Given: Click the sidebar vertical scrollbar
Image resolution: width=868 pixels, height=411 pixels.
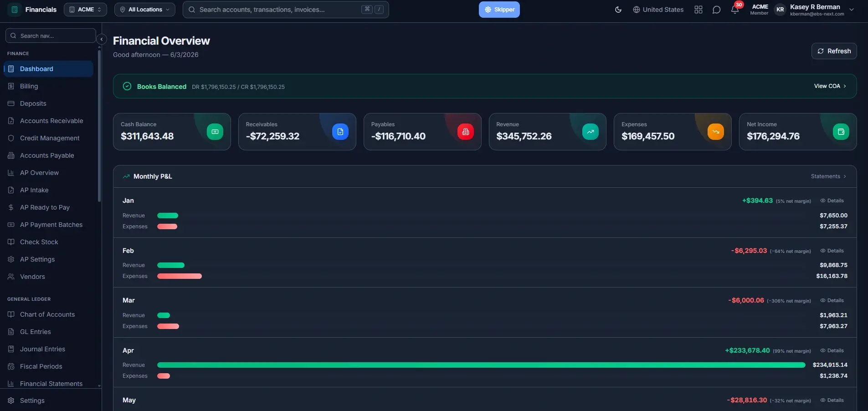Looking at the screenshot, I should click(99, 125).
